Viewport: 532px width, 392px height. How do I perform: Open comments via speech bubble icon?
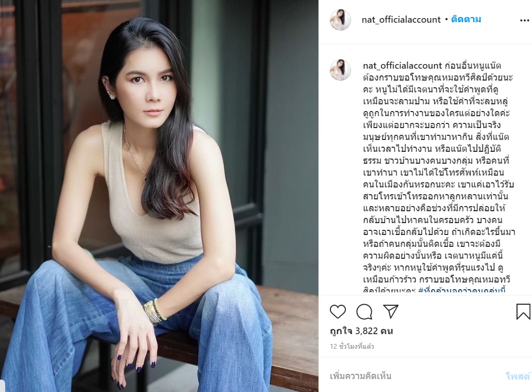pyautogui.click(x=364, y=311)
